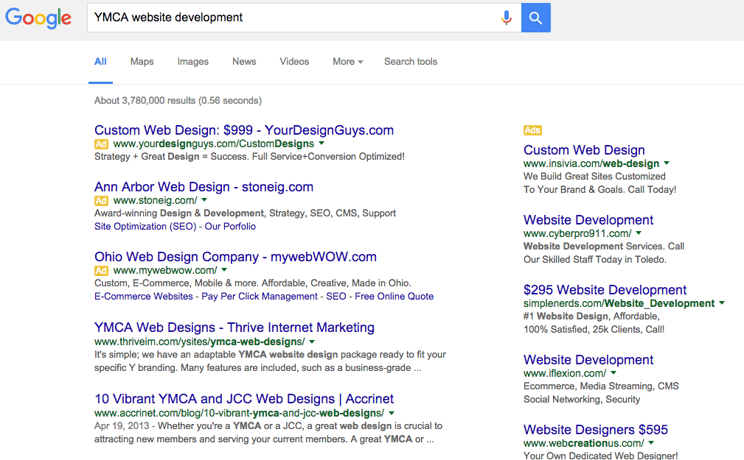The image size is (744, 460).
Task: Open sidebar Custom Web Design ad
Action: (584, 150)
